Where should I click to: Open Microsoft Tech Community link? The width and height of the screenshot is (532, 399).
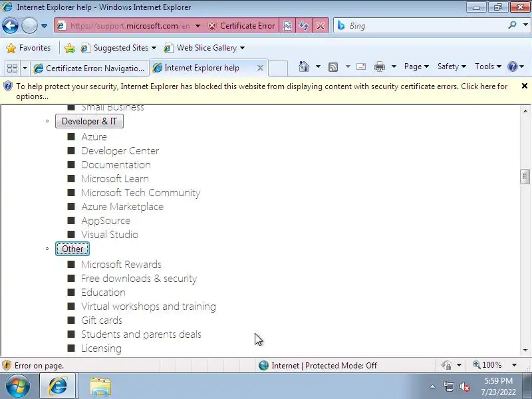pos(140,193)
